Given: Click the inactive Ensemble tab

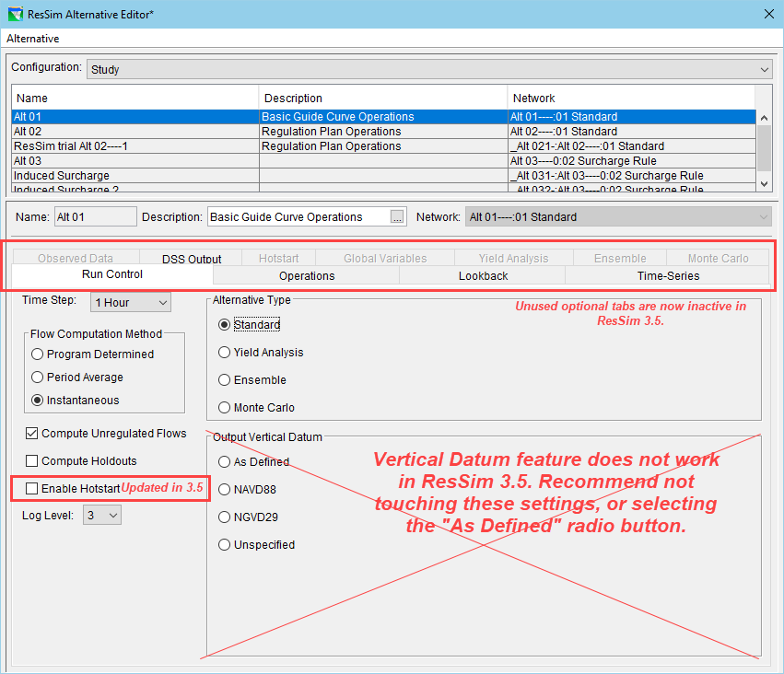Looking at the screenshot, I should (x=620, y=258).
